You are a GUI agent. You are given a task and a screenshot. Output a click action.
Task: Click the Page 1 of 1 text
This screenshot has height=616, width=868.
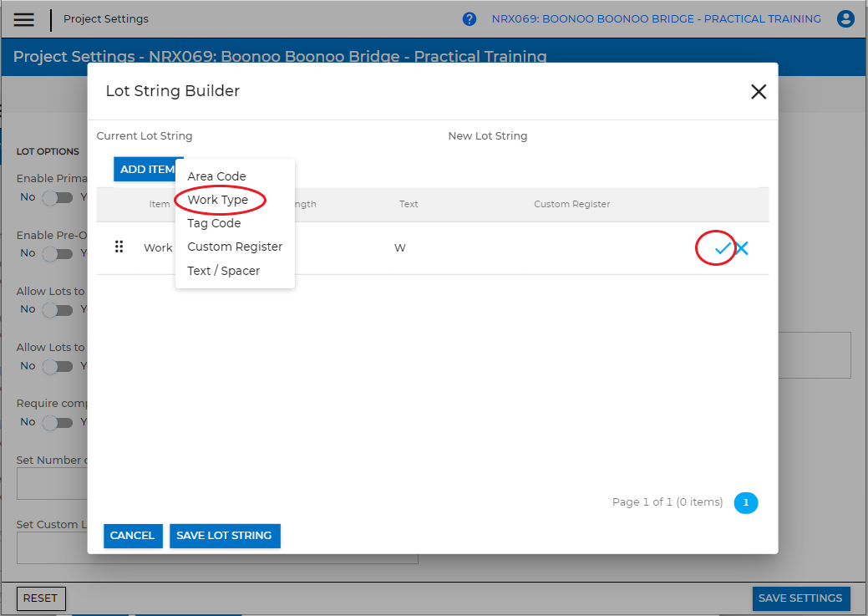(667, 501)
